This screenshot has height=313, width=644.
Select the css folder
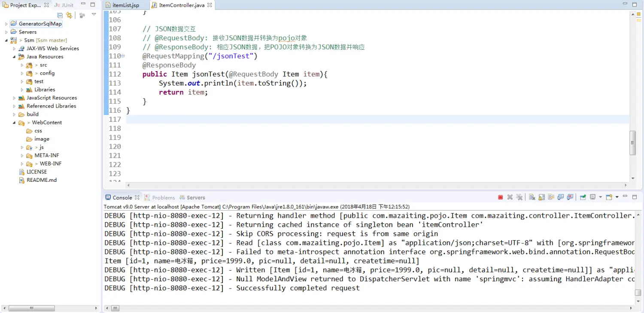coord(34,131)
